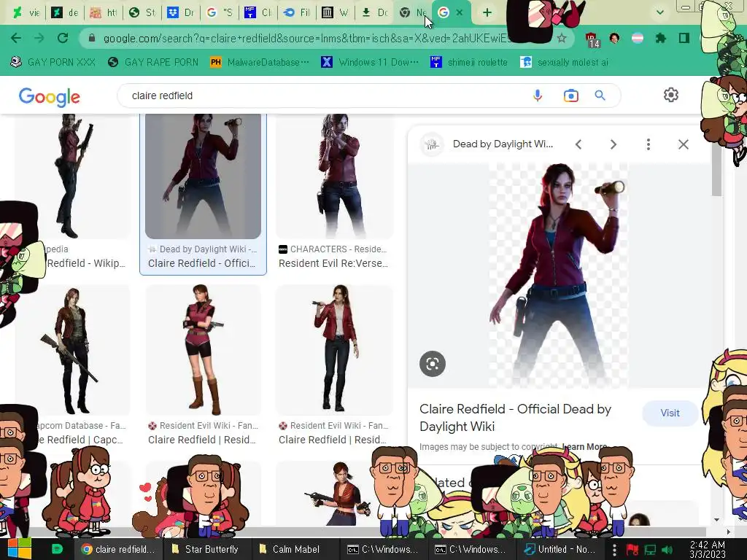The height and width of the screenshot is (560, 747).
Task: Open Google quick settings gear
Action: click(x=671, y=95)
